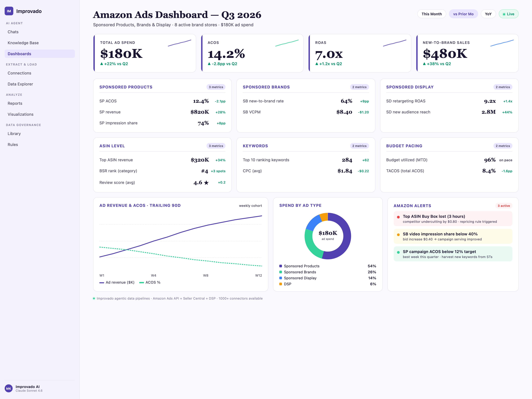Go to Connections
Viewport: 532px width, 399px height.
tap(40, 73)
